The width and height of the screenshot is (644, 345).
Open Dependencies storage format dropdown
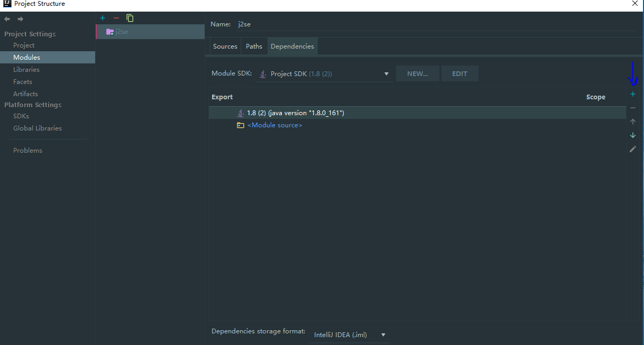[x=349, y=334]
